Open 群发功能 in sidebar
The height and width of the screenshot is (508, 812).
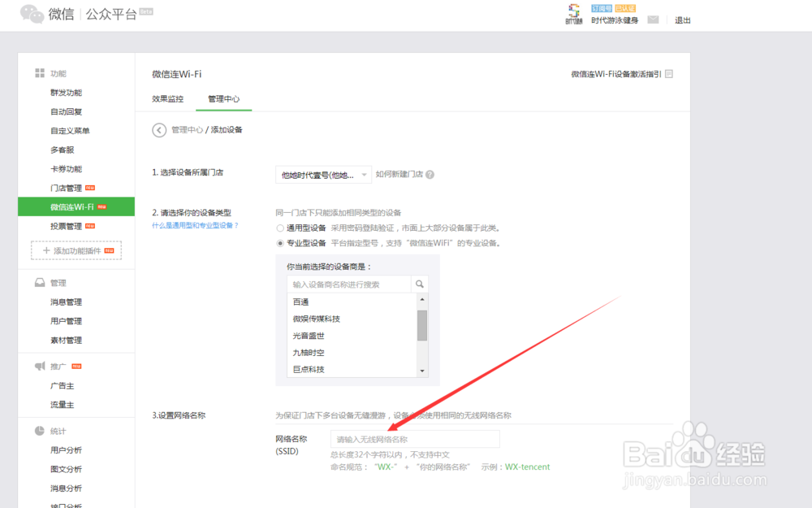coord(67,93)
